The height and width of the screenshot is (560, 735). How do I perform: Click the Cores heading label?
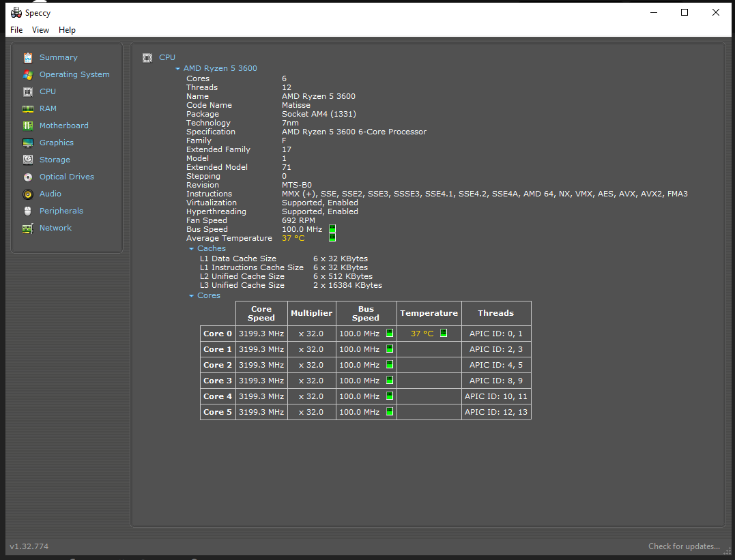pos(209,296)
